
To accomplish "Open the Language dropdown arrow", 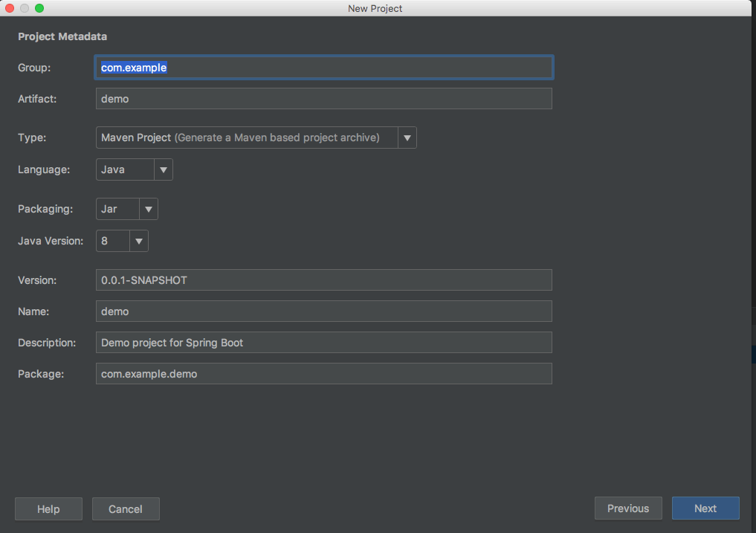I will click(x=164, y=169).
